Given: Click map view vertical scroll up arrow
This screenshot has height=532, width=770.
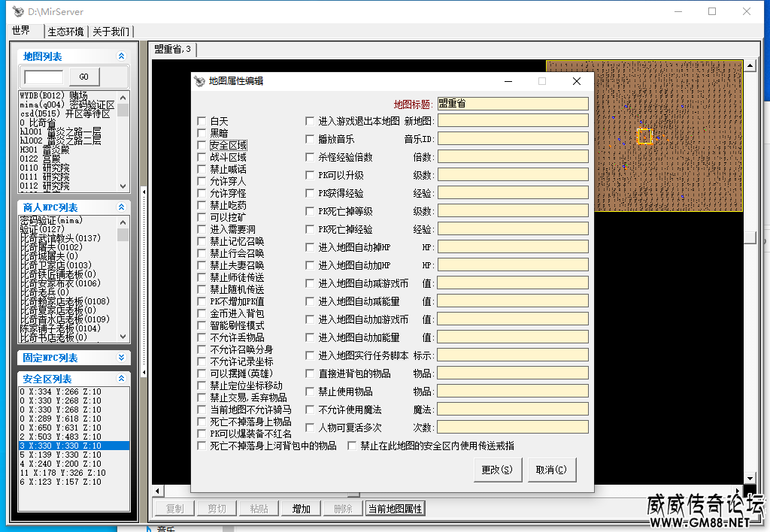Looking at the screenshot, I should point(750,65).
